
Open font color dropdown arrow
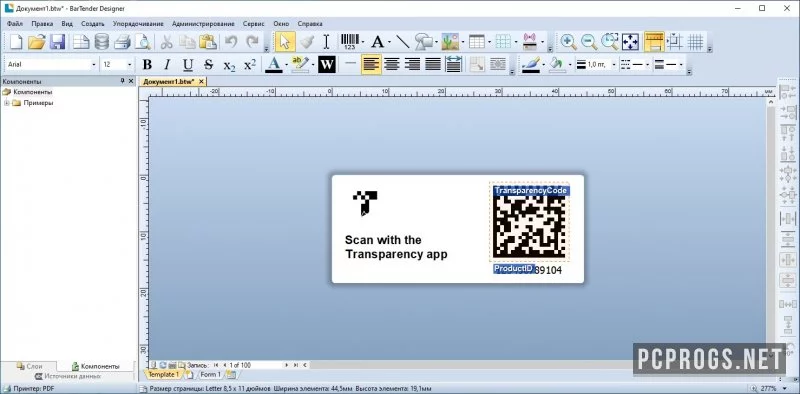coord(286,65)
